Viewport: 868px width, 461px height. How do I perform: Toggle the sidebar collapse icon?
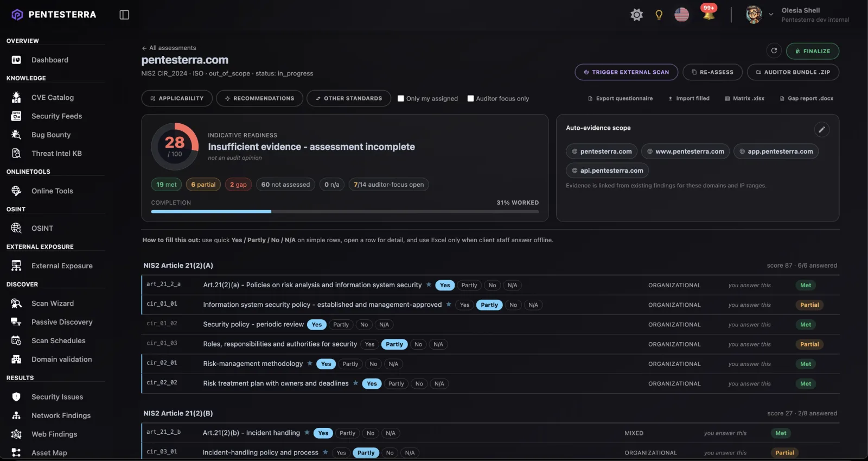click(124, 15)
